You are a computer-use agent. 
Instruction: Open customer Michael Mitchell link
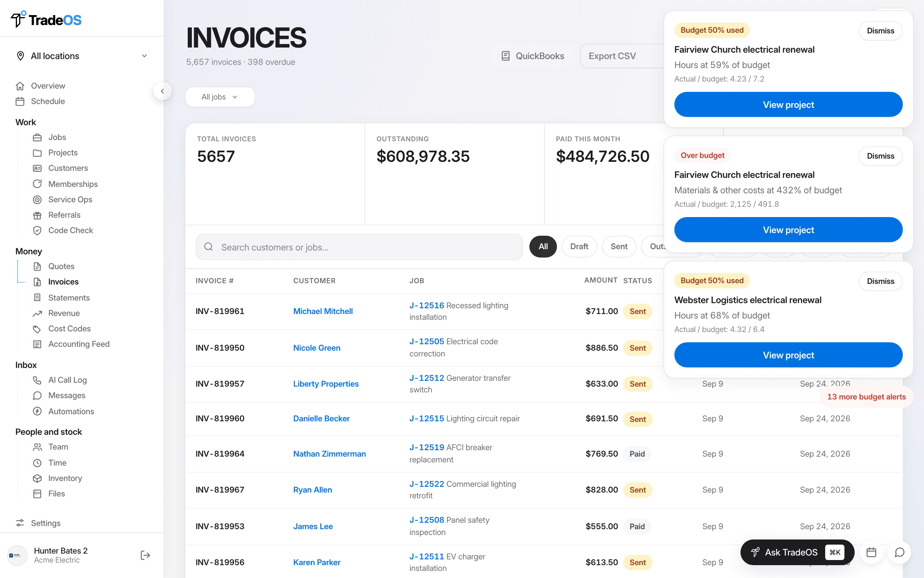(323, 311)
